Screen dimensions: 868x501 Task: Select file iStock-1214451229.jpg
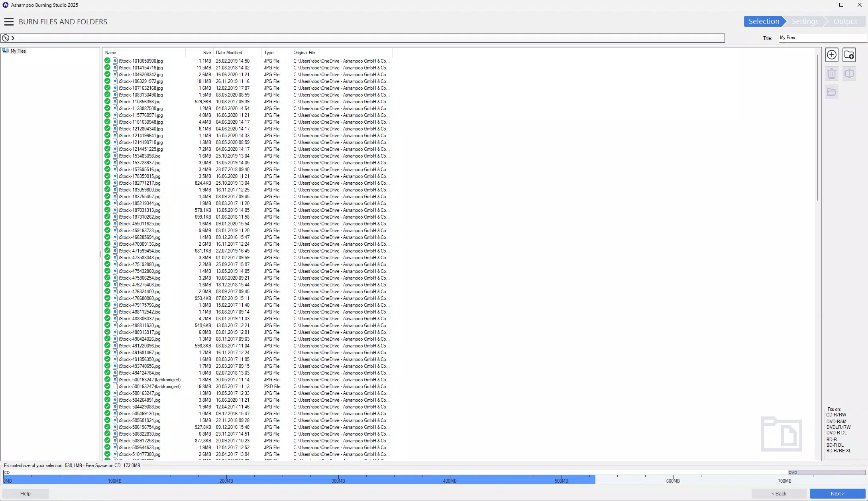141,149
